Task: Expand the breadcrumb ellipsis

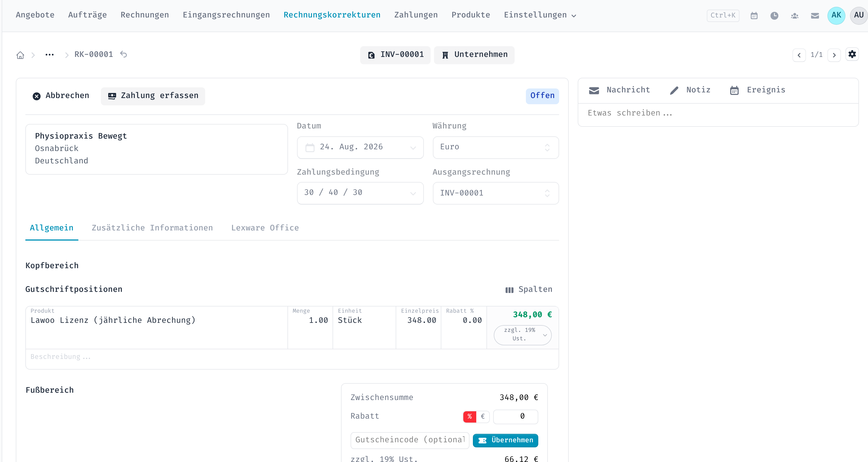Action: tap(50, 55)
